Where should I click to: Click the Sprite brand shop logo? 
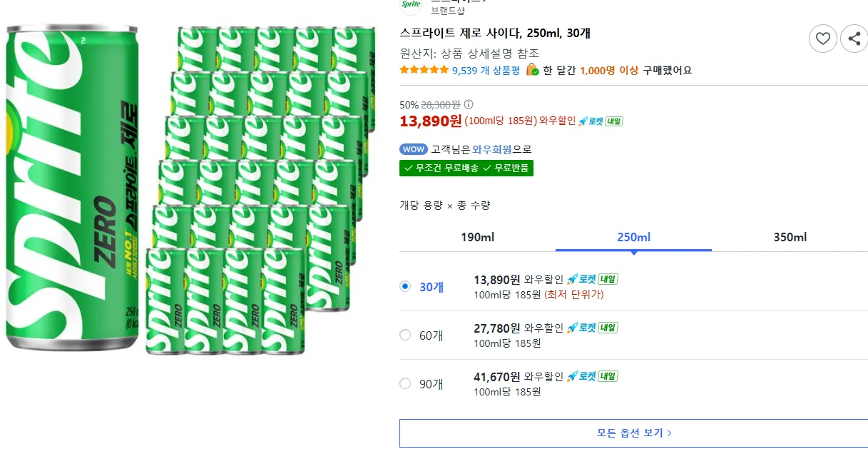point(412,5)
